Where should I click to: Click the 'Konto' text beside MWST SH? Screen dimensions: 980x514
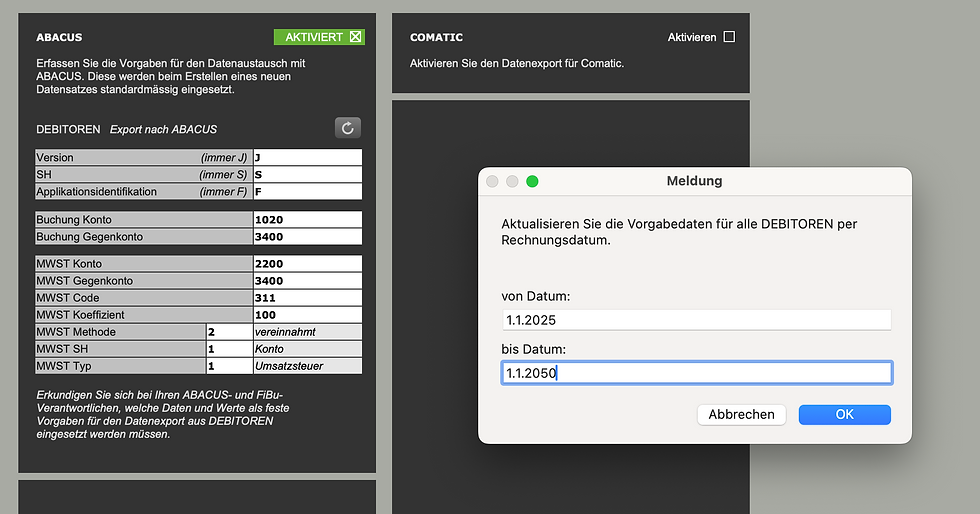coord(269,349)
